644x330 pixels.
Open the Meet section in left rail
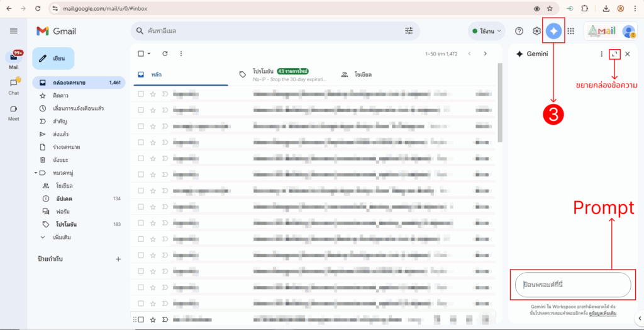click(x=14, y=111)
